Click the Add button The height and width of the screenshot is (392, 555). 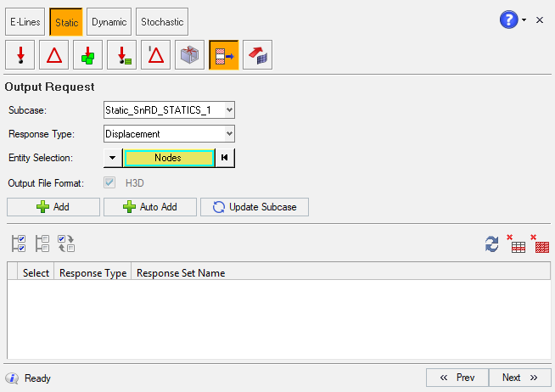click(53, 207)
